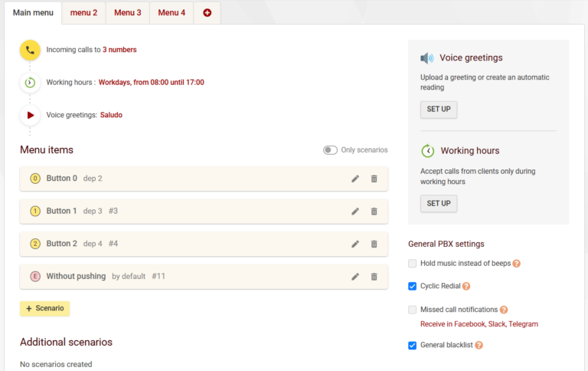Enable Hold music instead of beeps
Screen dimensions: 588x371
(413, 264)
